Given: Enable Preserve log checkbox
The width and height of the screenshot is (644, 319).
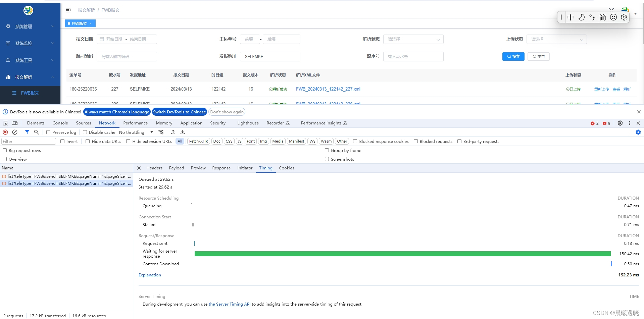Looking at the screenshot, I should pyautogui.click(x=48, y=132).
